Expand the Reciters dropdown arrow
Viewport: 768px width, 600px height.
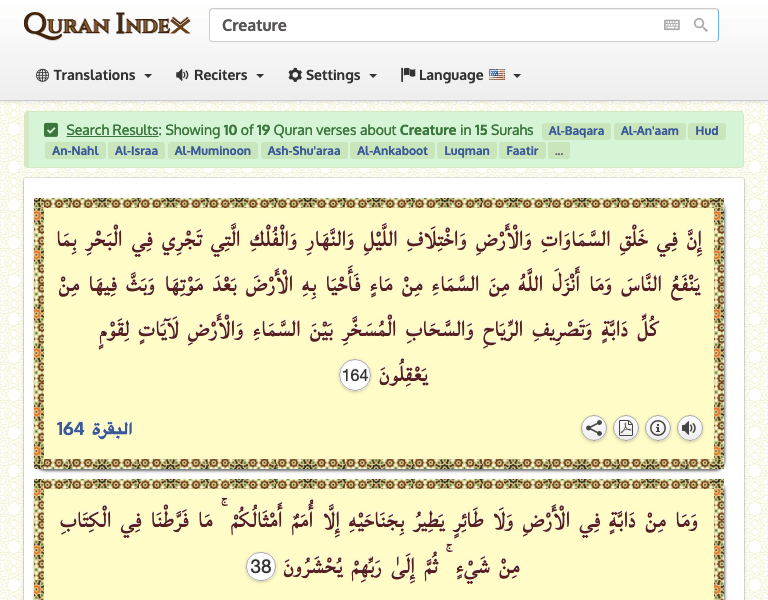[260, 76]
